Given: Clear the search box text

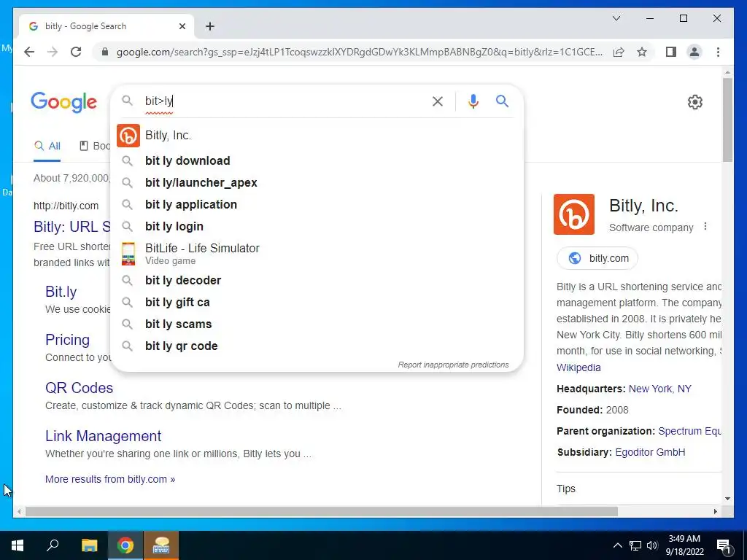Looking at the screenshot, I should pos(438,101).
